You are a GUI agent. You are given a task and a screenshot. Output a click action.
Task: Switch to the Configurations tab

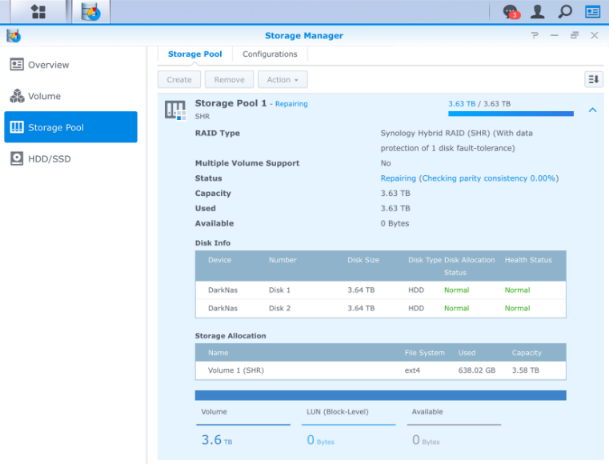[x=270, y=54]
